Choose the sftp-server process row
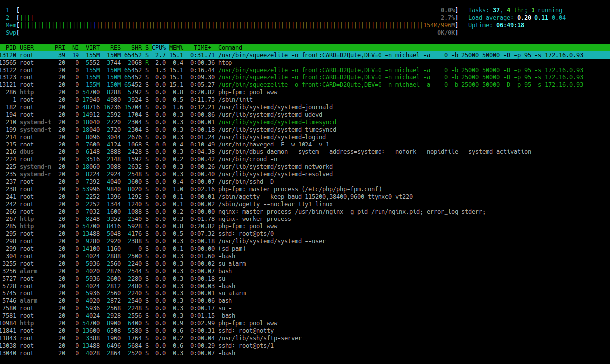 [259, 338]
